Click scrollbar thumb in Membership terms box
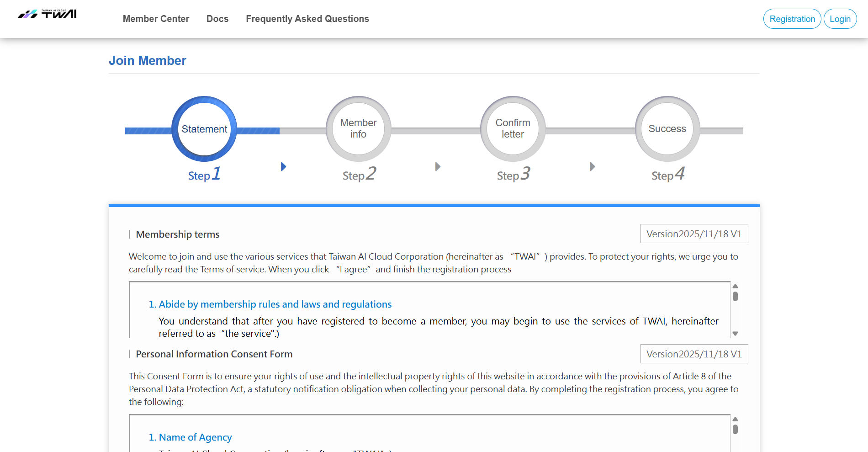This screenshot has height=452, width=868. pos(735,296)
